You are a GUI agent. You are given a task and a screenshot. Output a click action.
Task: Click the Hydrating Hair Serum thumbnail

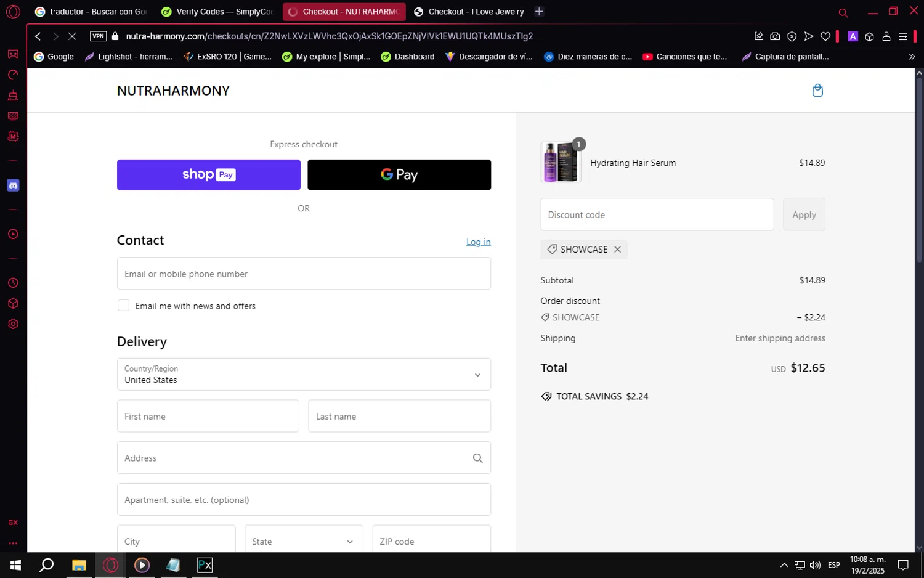561,162
